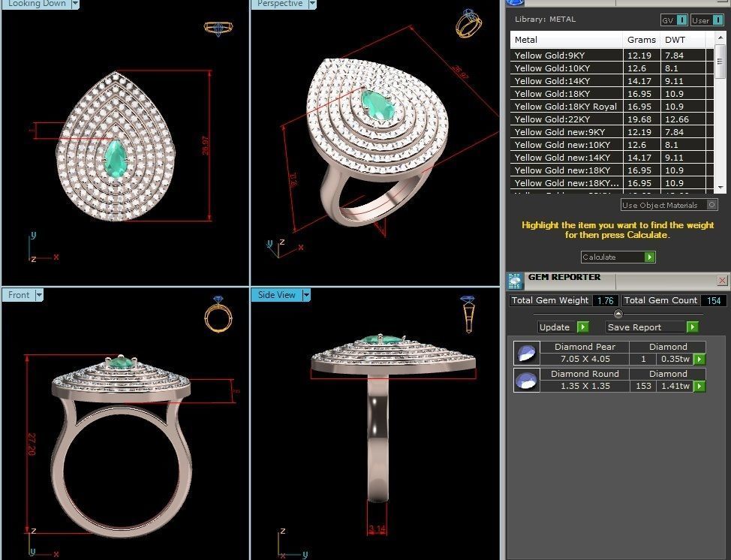Click the 1.35 X 1.35 size cell

pyautogui.click(x=585, y=386)
